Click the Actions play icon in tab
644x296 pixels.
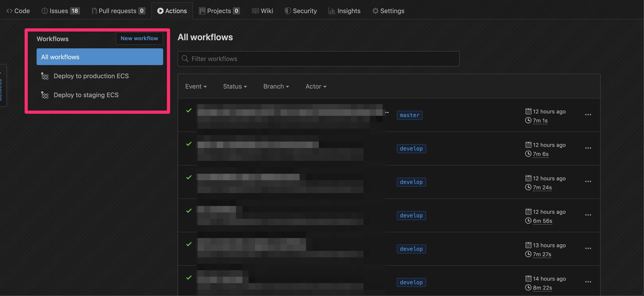click(x=160, y=11)
